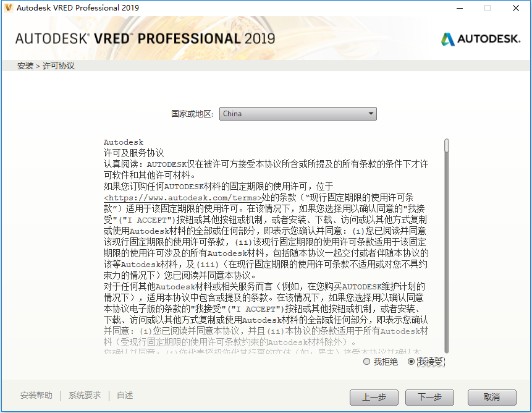
Task: Click the 许可及服务协议 heading text
Action: click(133, 153)
